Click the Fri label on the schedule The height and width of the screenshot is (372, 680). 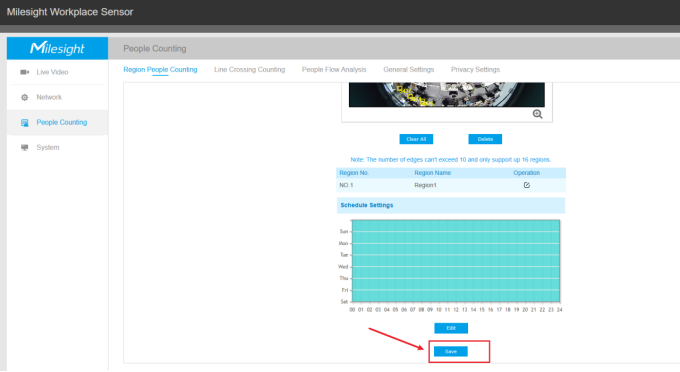tap(345, 290)
